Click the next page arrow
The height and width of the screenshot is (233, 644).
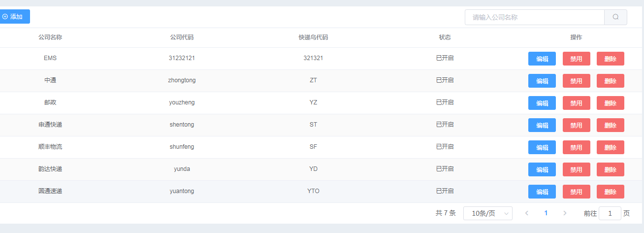coord(565,213)
